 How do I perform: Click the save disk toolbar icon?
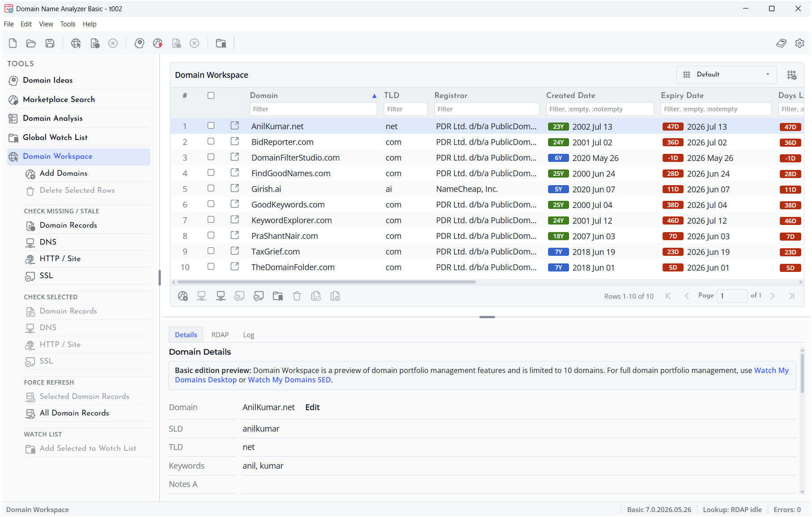(x=50, y=43)
